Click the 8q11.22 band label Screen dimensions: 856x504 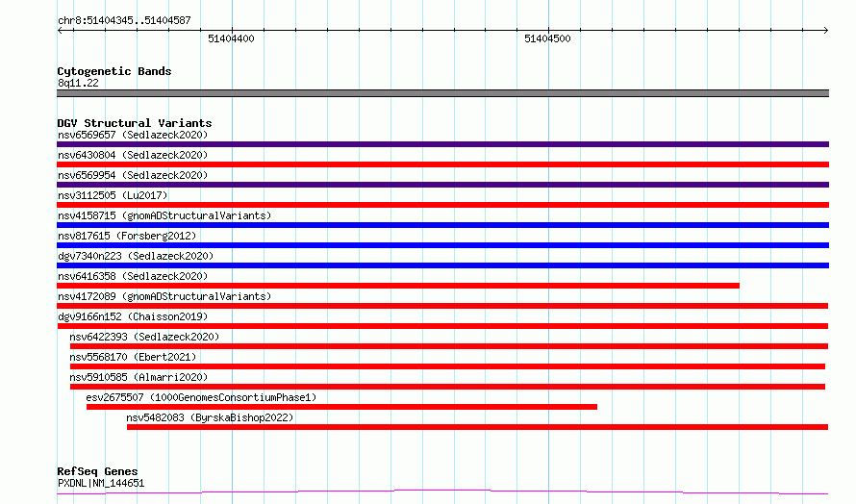[x=78, y=83]
